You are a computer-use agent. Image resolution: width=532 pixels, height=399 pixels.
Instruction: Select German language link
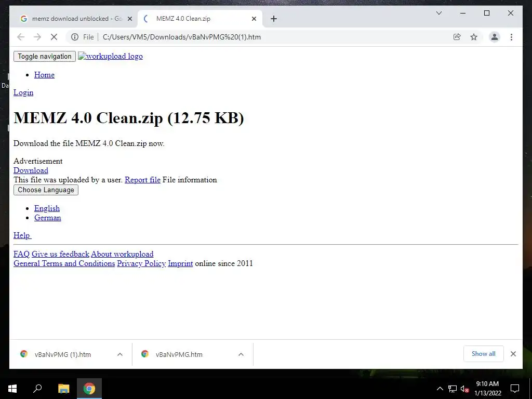tap(47, 218)
